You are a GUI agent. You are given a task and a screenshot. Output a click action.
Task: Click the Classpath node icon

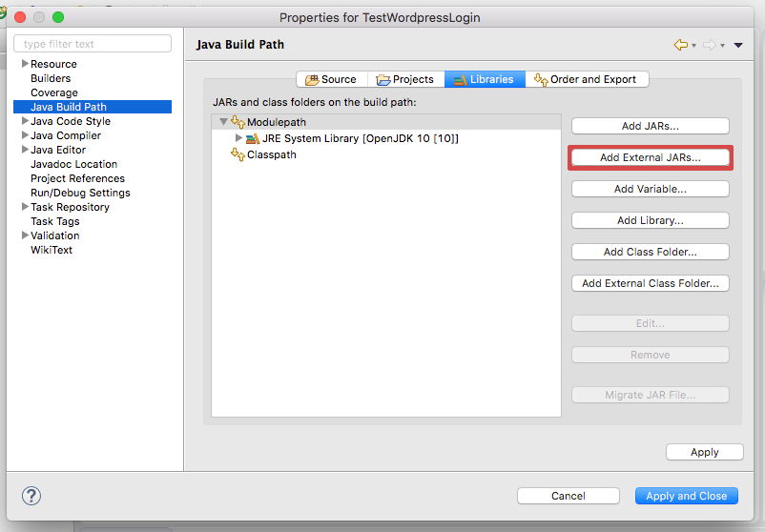click(238, 154)
